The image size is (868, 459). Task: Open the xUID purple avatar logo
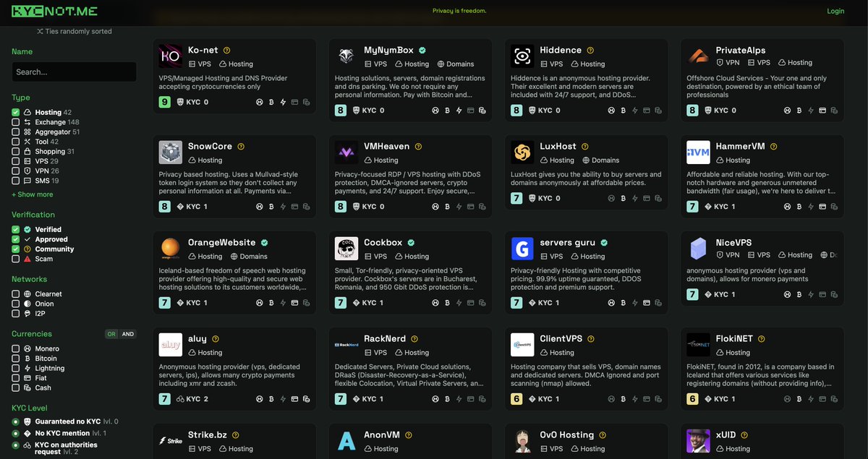click(698, 441)
